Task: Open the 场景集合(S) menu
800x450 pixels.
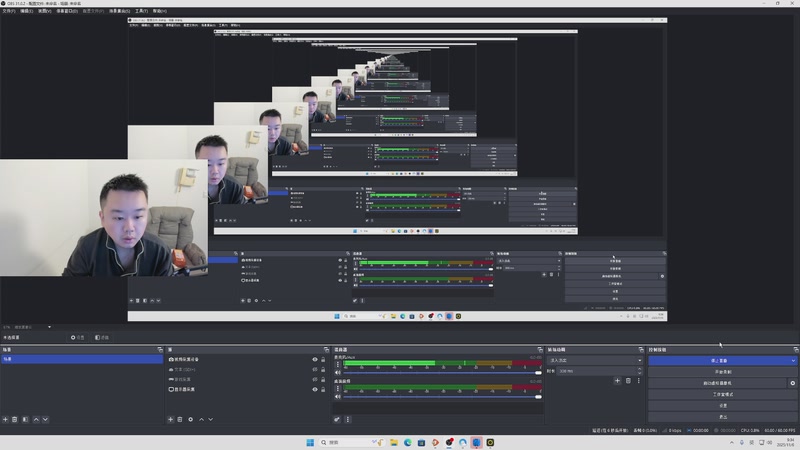Action: click(119, 11)
